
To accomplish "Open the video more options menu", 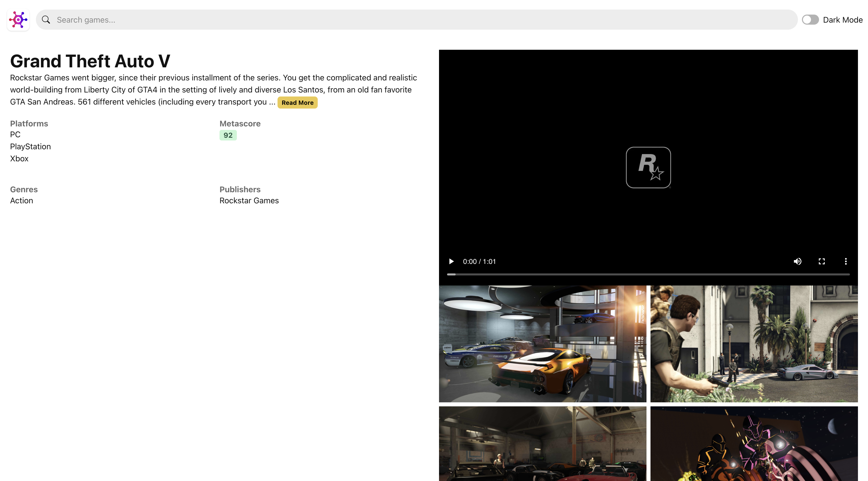I will click(x=845, y=261).
